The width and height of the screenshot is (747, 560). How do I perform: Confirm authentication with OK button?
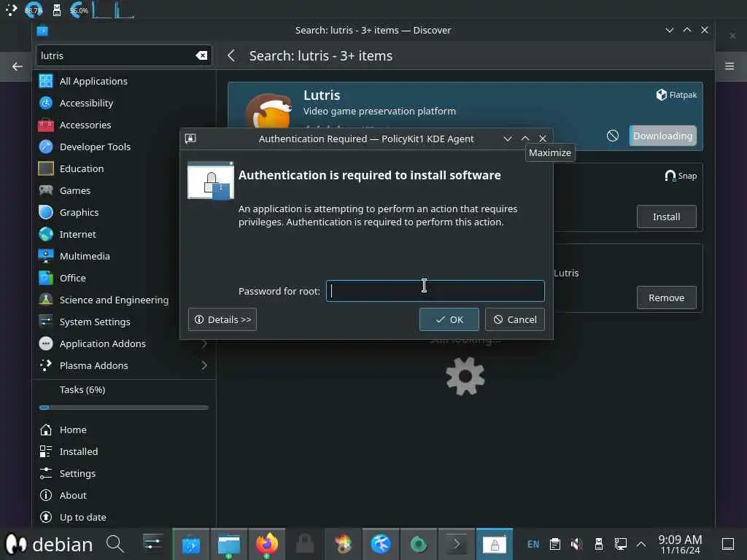pos(449,319)
